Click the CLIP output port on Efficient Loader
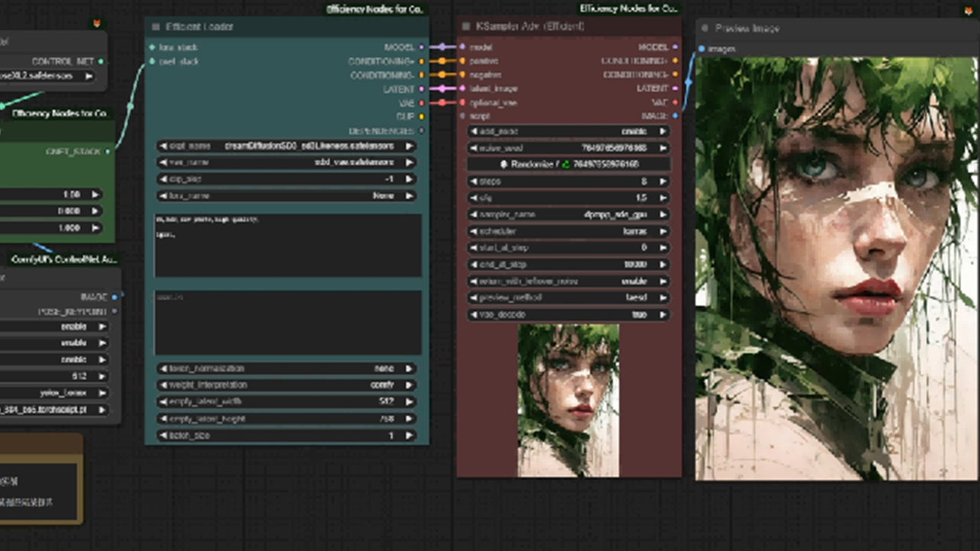Screen dimensions: 980x551 pos(421,116)
